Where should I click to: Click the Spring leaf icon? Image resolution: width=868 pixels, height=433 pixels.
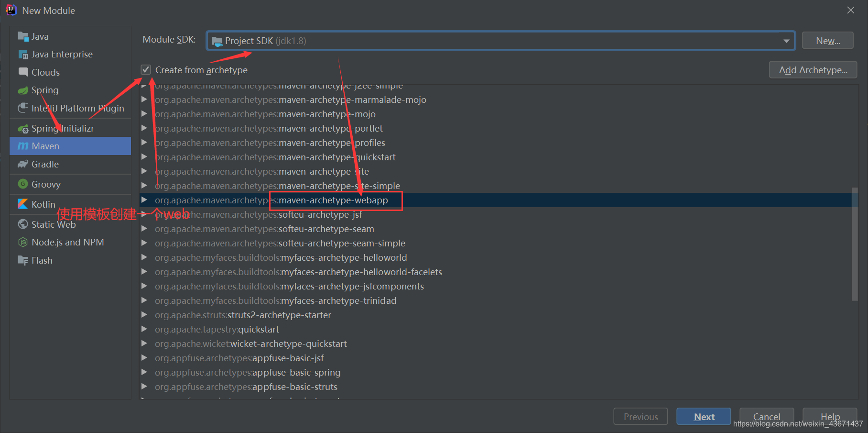pyautogui.click(x=23, y=90)
